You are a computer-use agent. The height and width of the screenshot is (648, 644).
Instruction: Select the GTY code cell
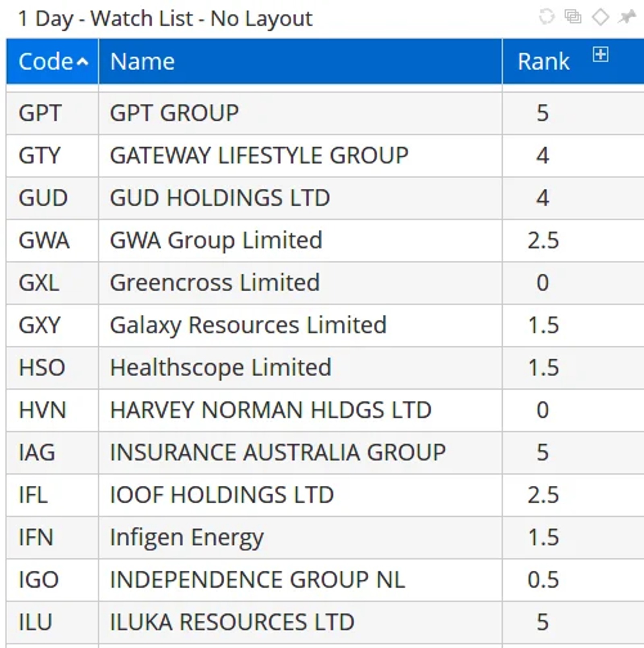pos(52,156)
